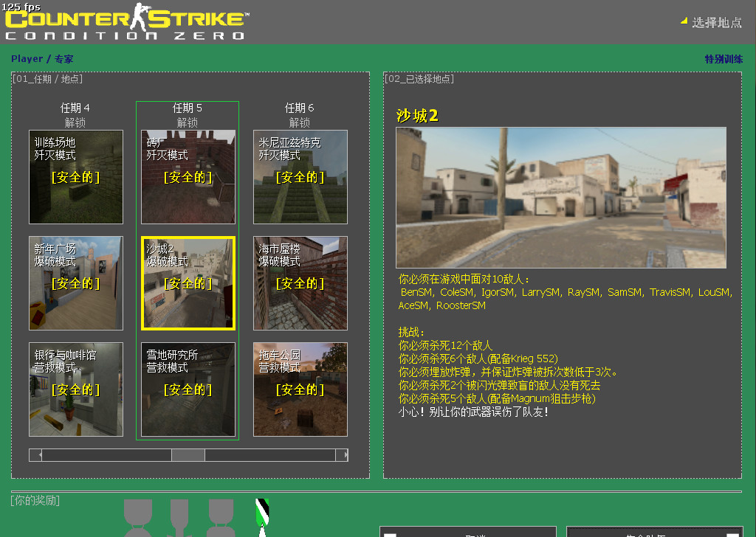Select the 训练场地 map thumbnail

(76, 177)
